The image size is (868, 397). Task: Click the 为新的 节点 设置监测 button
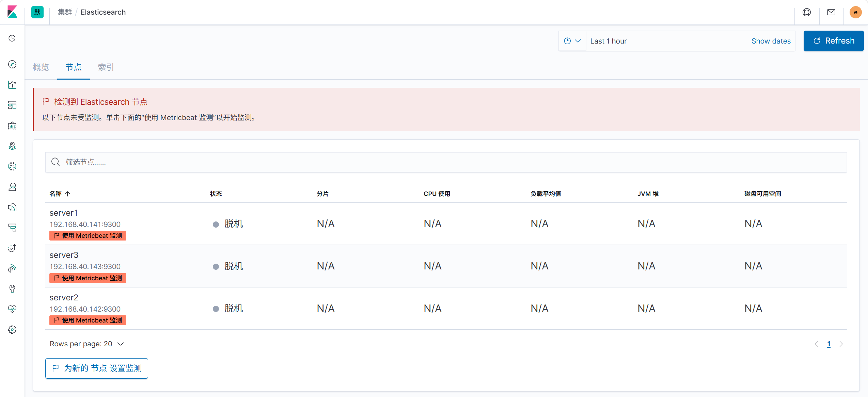click(x=97, y=368)
